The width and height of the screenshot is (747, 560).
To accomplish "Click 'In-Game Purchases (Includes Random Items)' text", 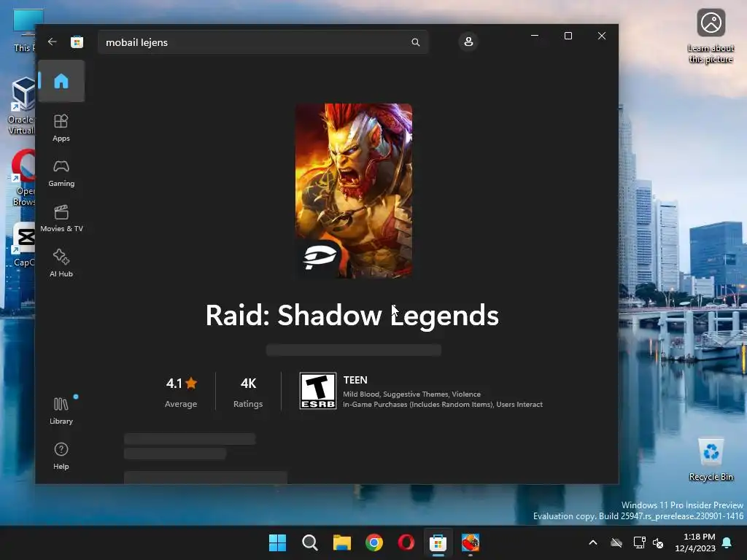I will [x=418, y=404].
